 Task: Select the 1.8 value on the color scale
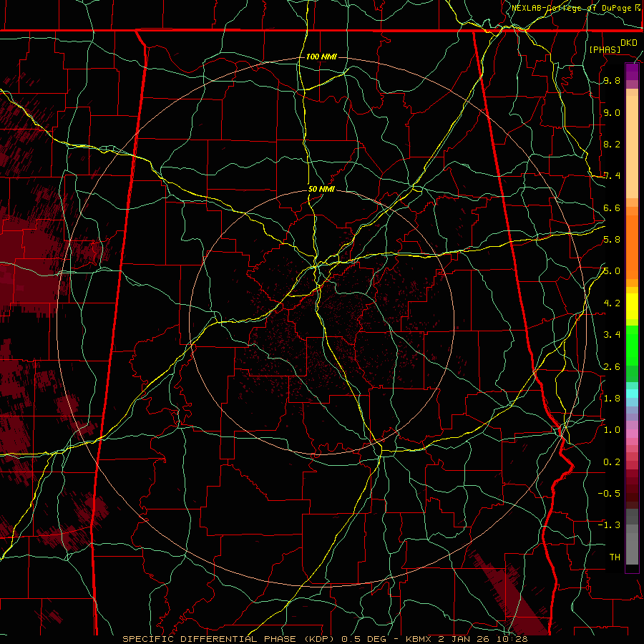coord(612,398)
